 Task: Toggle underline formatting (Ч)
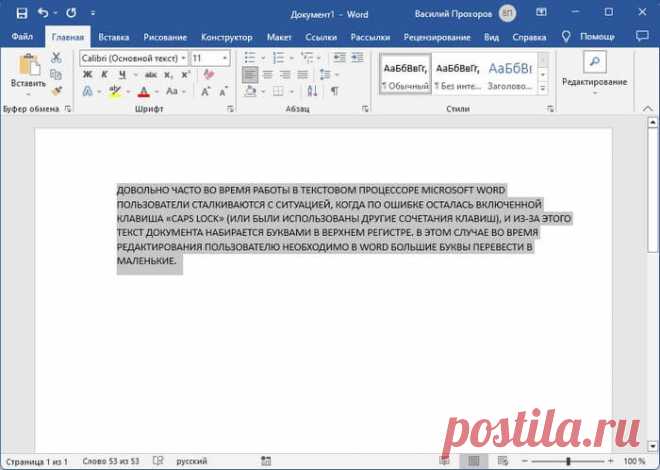(x=122, y=74)
